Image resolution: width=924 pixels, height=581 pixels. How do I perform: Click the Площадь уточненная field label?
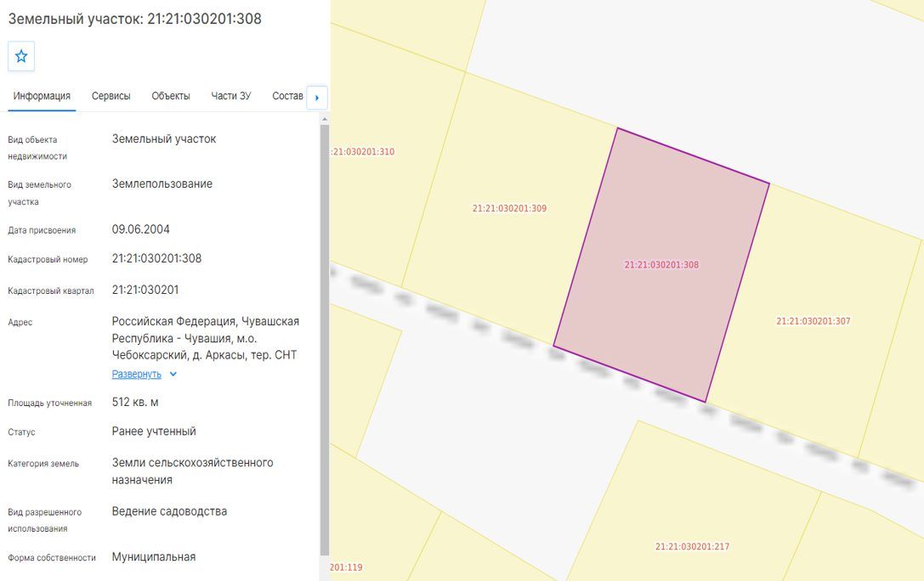tap(49, 403)
